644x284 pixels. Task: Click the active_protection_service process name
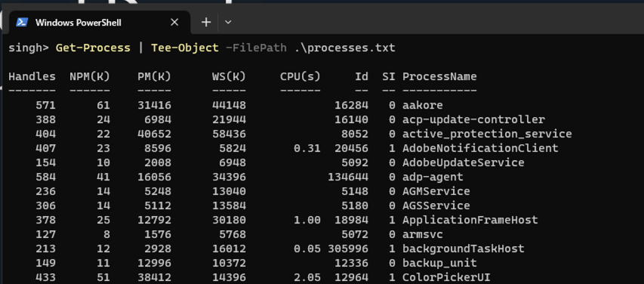pyautogui.click(x=487, y=134)
